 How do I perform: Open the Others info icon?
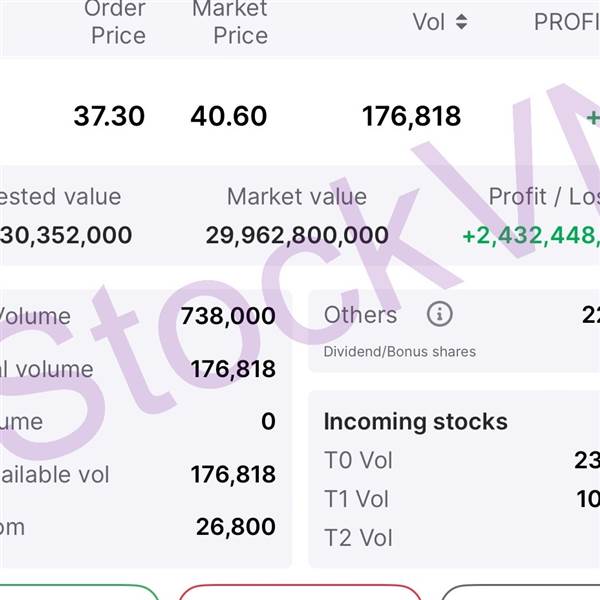coord(439,315)
